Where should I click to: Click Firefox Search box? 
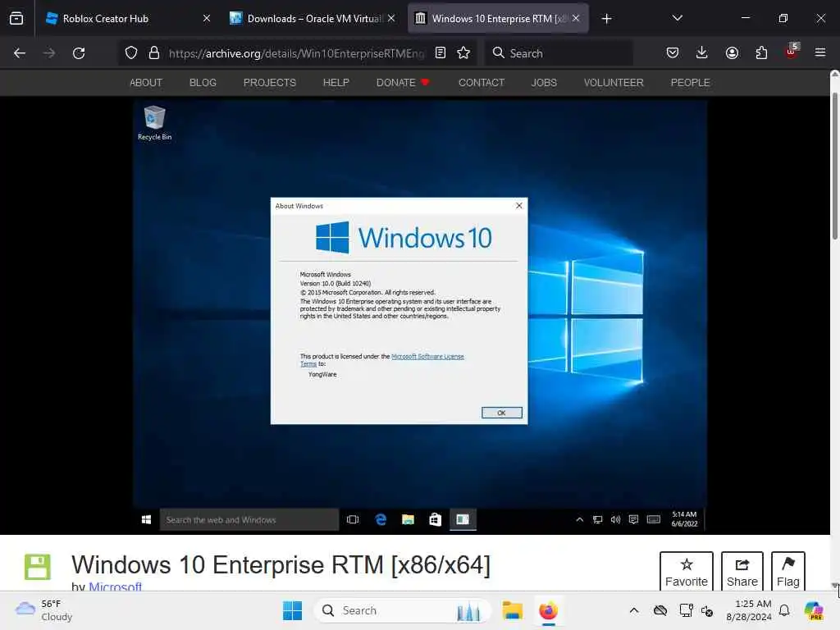(x=559, y=53)
